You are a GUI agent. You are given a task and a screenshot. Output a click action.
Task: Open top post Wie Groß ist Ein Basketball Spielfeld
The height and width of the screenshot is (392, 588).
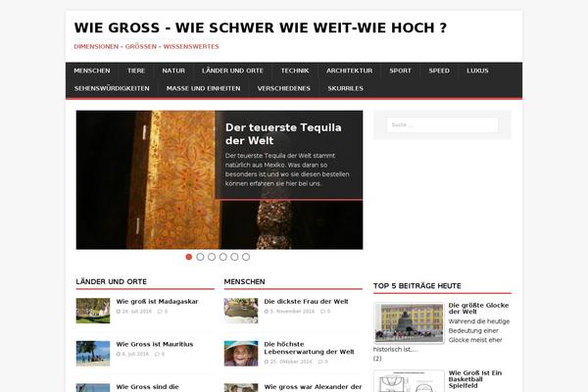click(474, 379)
